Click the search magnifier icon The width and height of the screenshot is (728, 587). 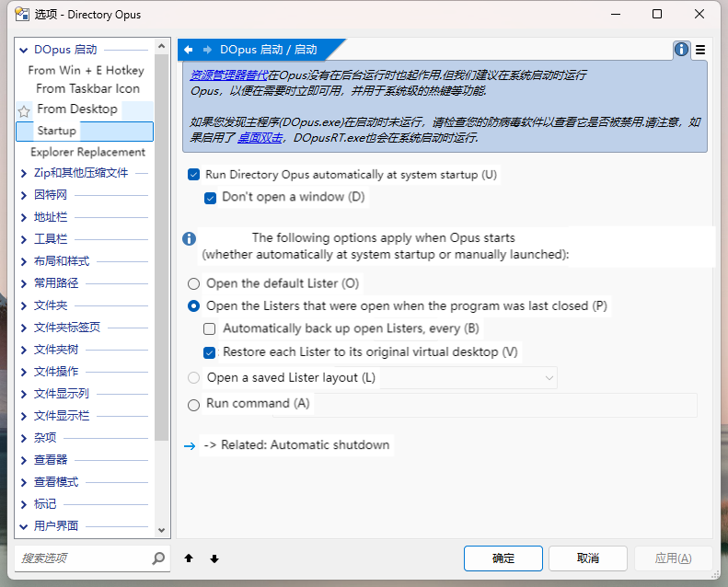158,558
